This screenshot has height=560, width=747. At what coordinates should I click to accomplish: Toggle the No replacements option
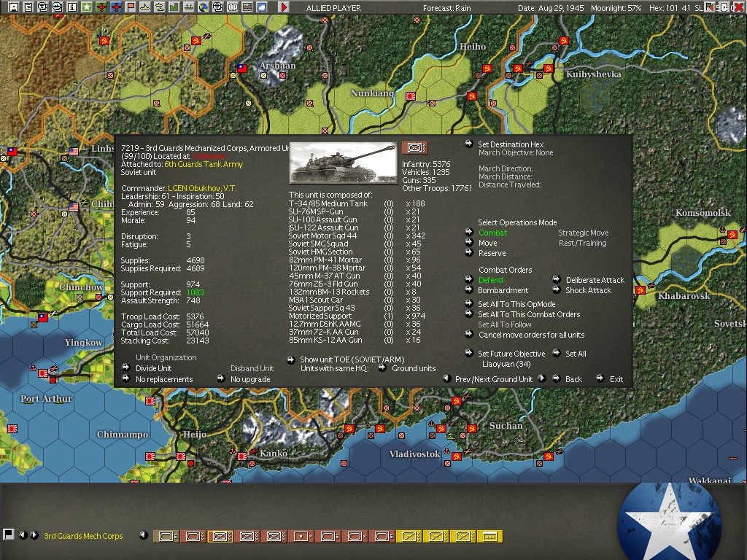pyautogui.click(x=164, y=379)
